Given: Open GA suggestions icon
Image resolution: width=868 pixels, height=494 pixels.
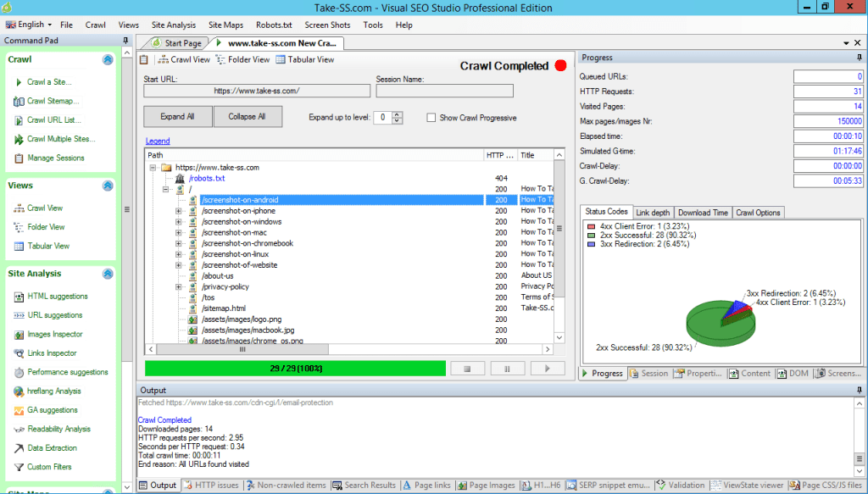Looking at the screenshot, I should click(19, 410).
